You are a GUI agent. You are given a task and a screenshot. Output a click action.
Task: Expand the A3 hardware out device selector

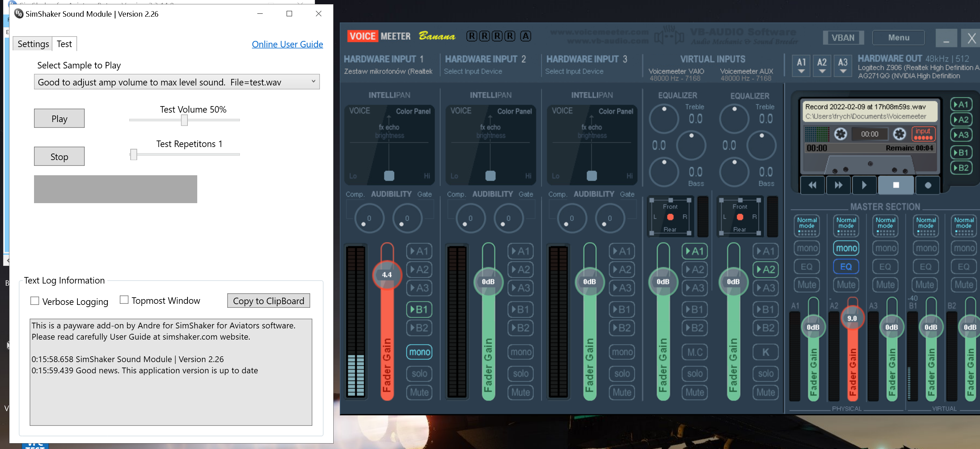(x=843, y=65)
